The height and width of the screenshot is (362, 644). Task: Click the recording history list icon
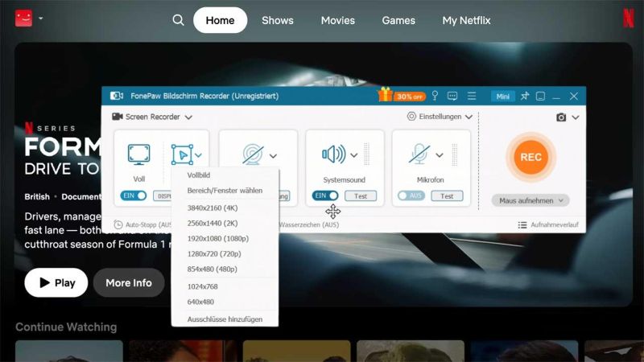click(522, 225)
